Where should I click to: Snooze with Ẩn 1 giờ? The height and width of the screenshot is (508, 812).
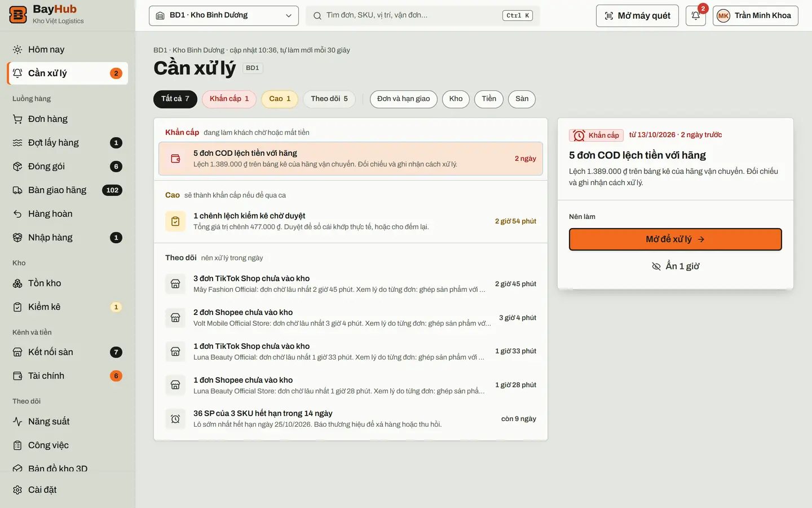pos(676,266)
